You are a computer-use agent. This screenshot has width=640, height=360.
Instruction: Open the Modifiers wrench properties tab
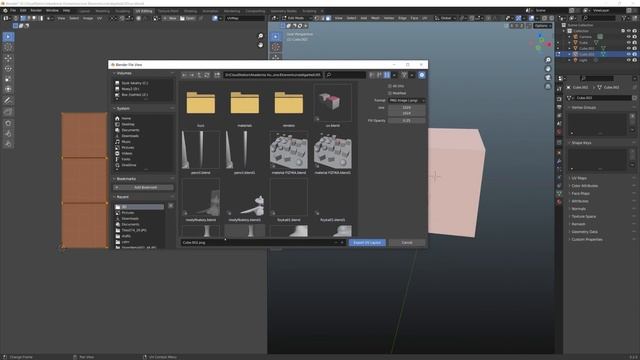[x=559, y=161]
